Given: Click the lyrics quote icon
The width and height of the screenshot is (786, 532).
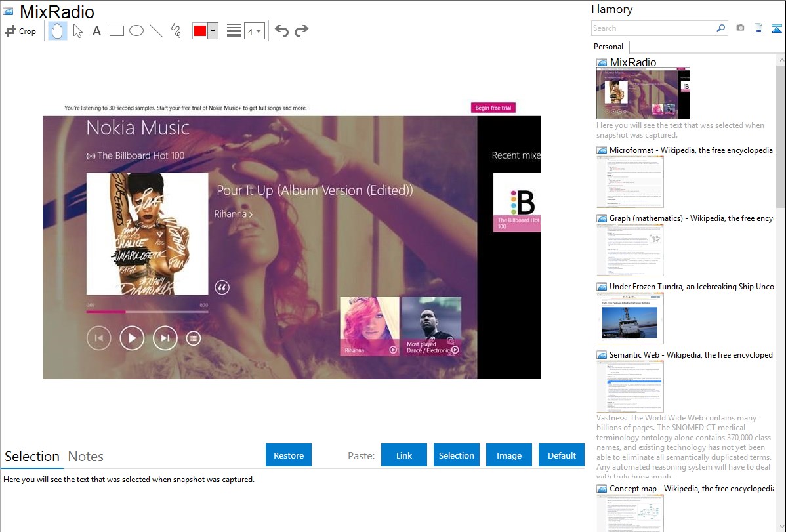Looking at the screenshot, I should [x=222, y=287].
